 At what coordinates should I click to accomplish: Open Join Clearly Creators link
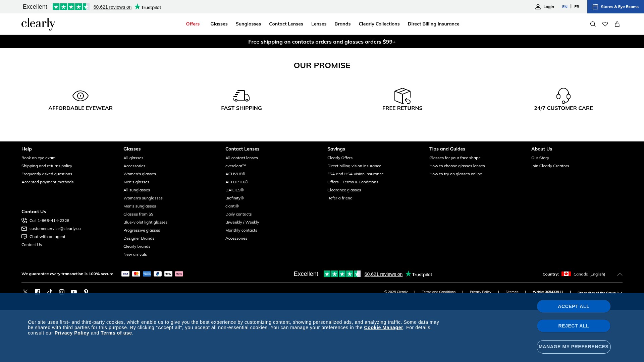coord(550,166)
